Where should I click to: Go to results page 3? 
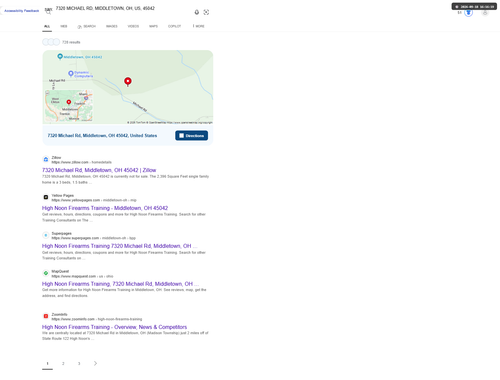click(79, 363)
